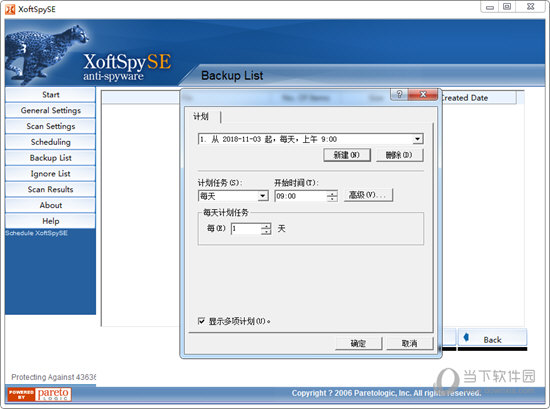Screen dimensions: 550x409
Task: Click the 新建 (N) button
Action: point(347,155)
